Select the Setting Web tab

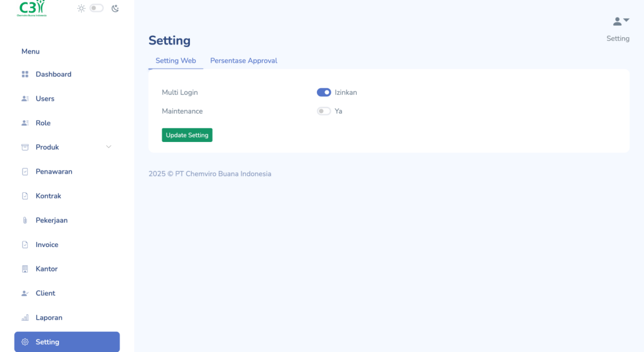(175, 61)
